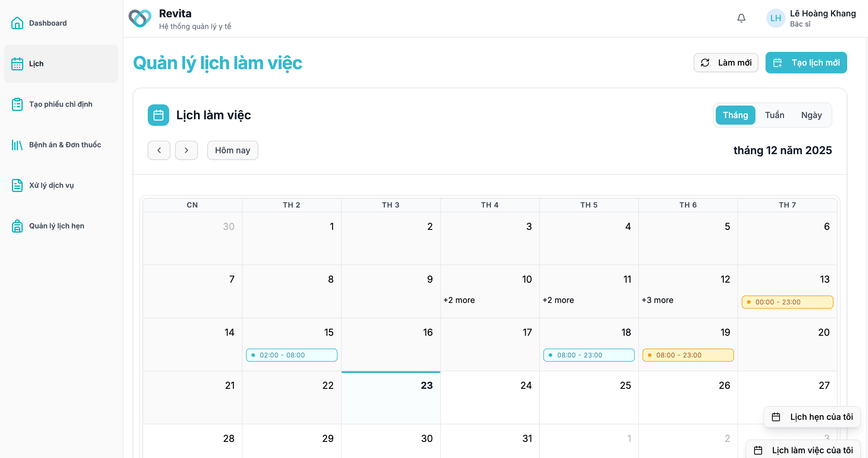Click the Tạo lịch mới button
The width and height of the screenshot is (868, 458).
coord(806,63)
